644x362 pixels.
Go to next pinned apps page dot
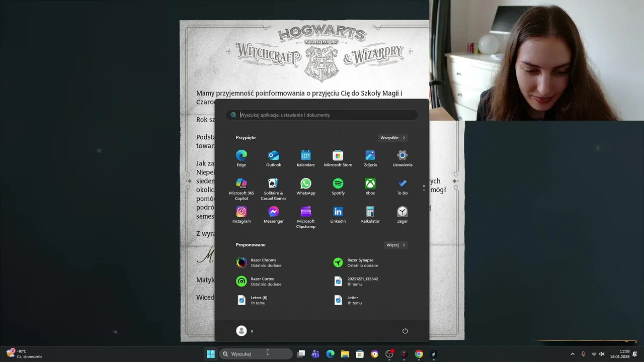coord(424,190)
